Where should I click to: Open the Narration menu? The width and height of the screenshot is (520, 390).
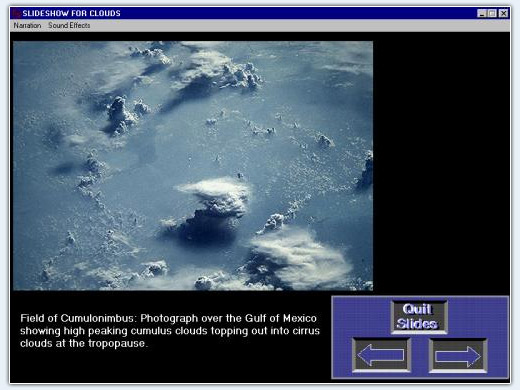[27, 25]
